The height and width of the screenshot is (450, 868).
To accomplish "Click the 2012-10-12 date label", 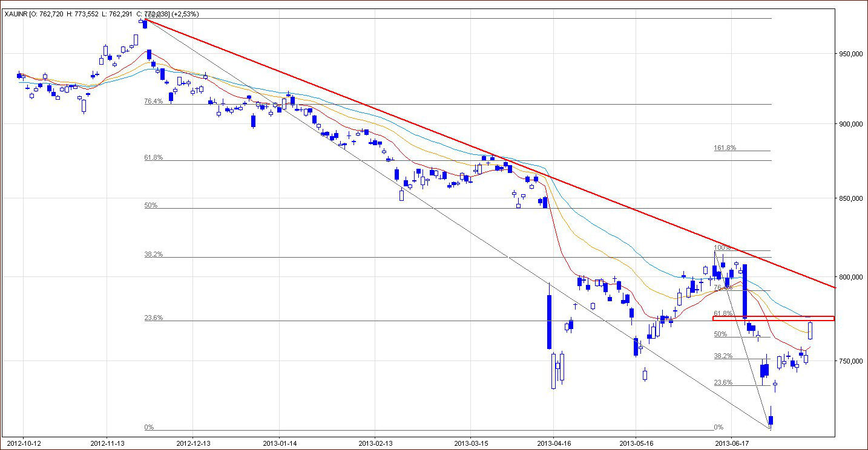I will point(24,443).
